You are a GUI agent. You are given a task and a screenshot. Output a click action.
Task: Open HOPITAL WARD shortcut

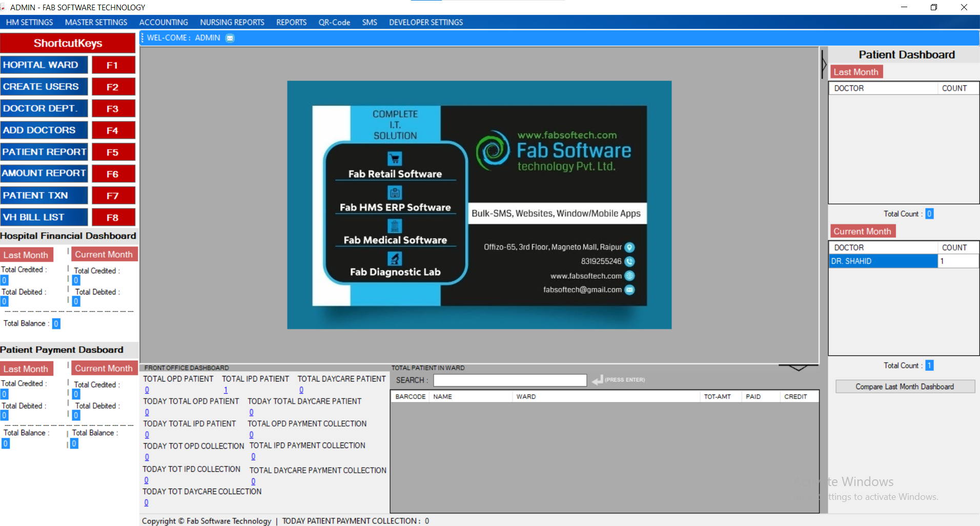[x=44, y=65]
